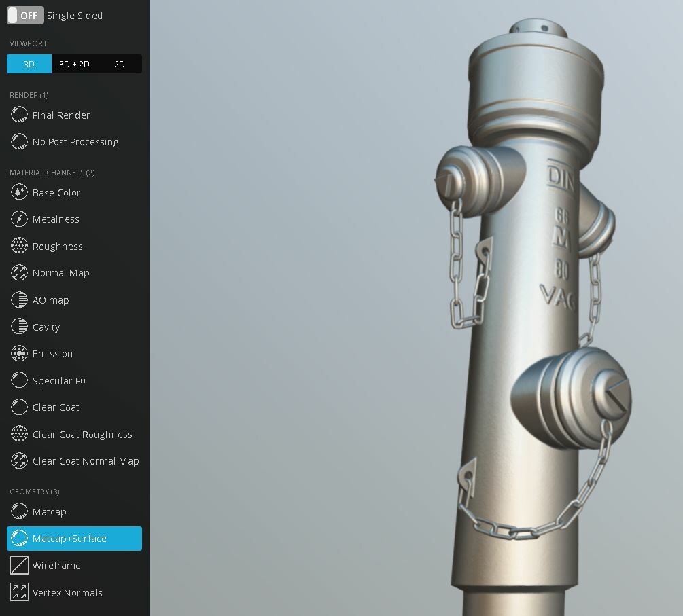Switch viewport to 2D only tab

pos(120,64)
